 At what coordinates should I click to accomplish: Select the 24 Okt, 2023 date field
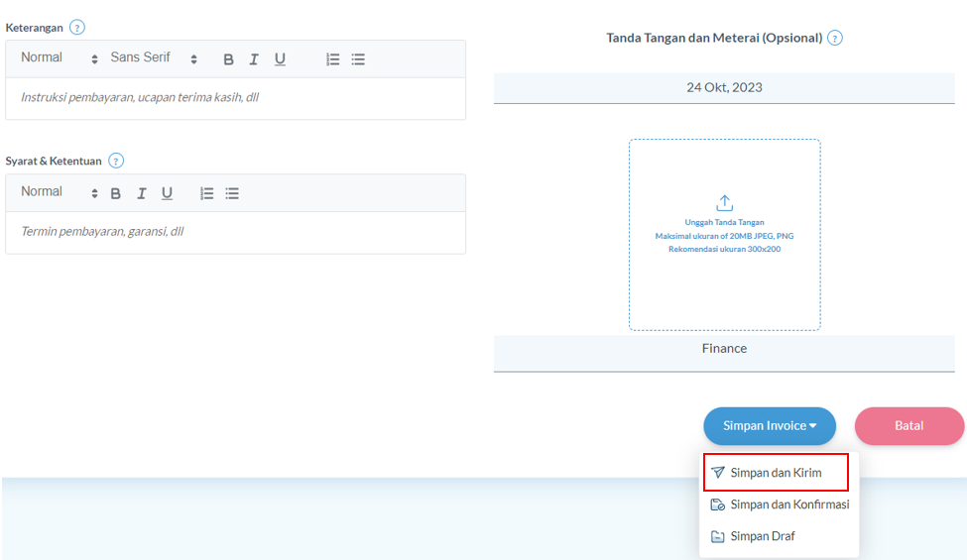click(x=724, y=88)
